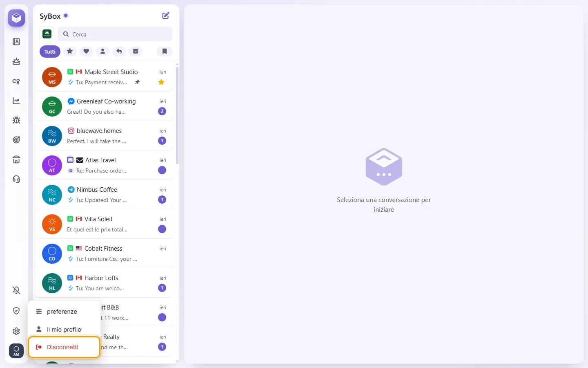Open the Harbor Lofts conversation

[x=104, y=283]
